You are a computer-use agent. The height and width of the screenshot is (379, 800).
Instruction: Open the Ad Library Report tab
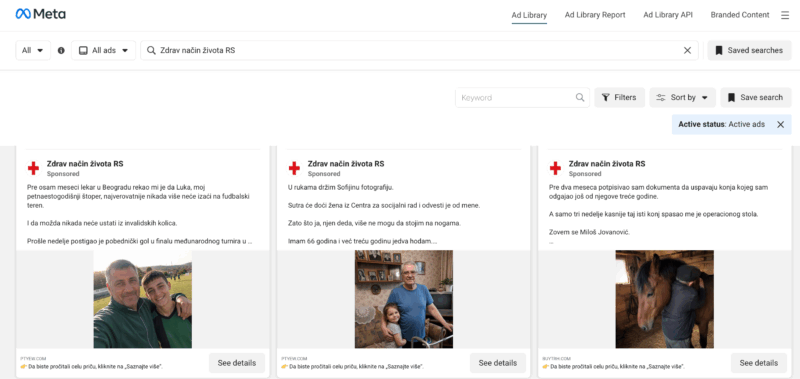click(595, 15)
